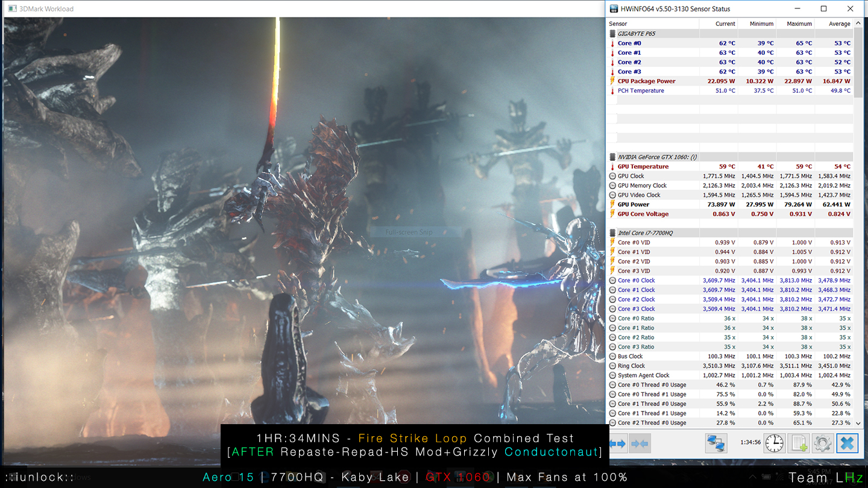Click the lightning icon beside GPU Core Voltage
The image size is (868, 488).
[612, 214]
